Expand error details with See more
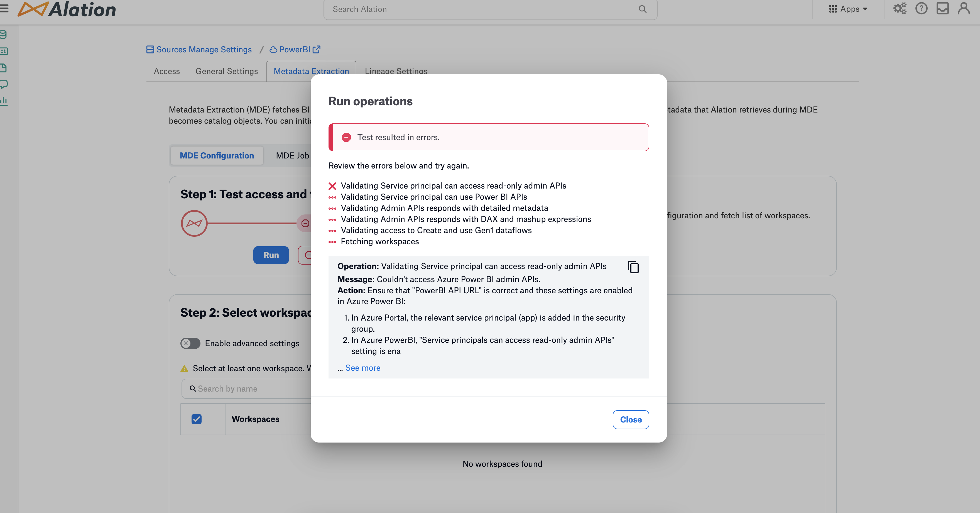This screenshot has width=980, height=513. pyautogui.click(x=362, y=368)
